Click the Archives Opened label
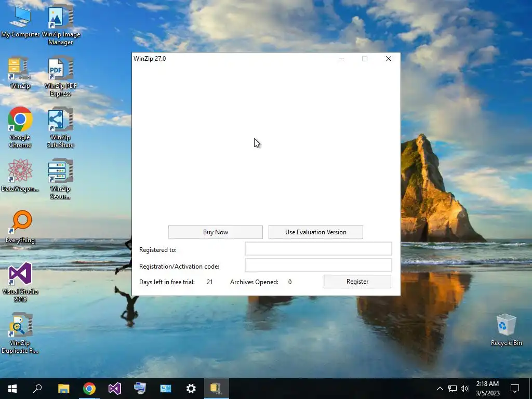The image size is (532, 399). click(x=254, y=282)
